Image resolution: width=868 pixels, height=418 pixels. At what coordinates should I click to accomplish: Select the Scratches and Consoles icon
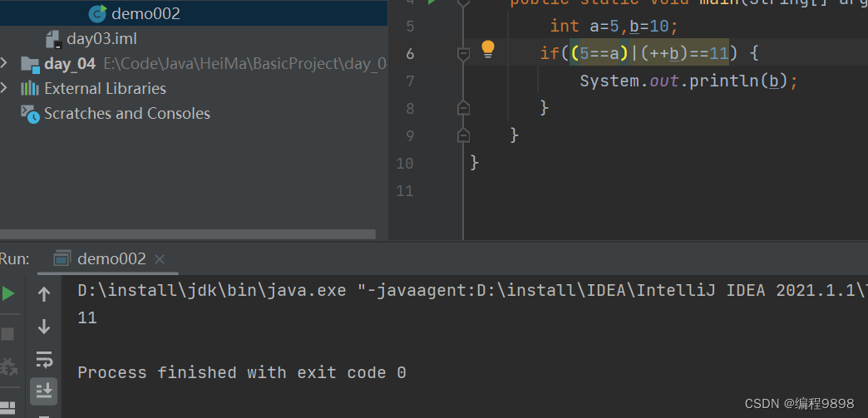point(30,114)
